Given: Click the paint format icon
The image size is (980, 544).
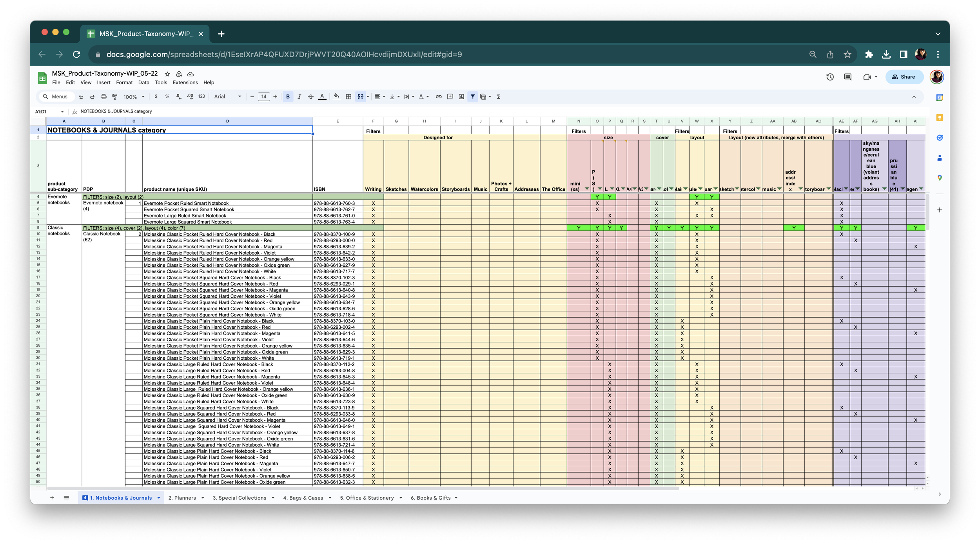Looking at the screenshot, I should 115,96.
